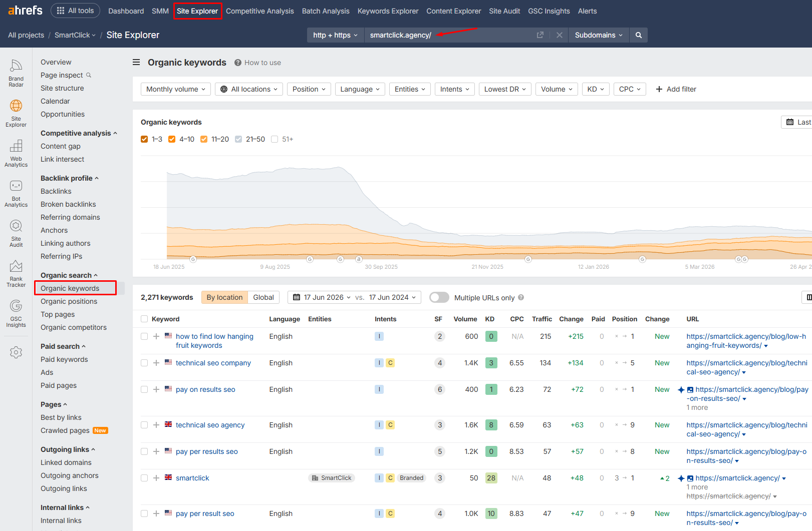Go to All projects breadcrumb
The height and width of the screenshot is (531, 812).
[26, 35]
